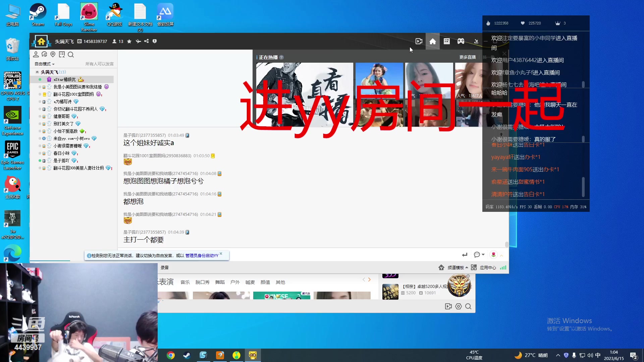Click the green signal strength bars

503,267
